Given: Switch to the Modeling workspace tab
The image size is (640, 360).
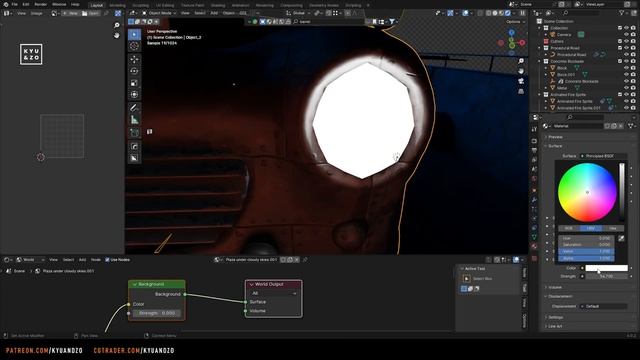Looking at the screenshot, I should [117, 5].
